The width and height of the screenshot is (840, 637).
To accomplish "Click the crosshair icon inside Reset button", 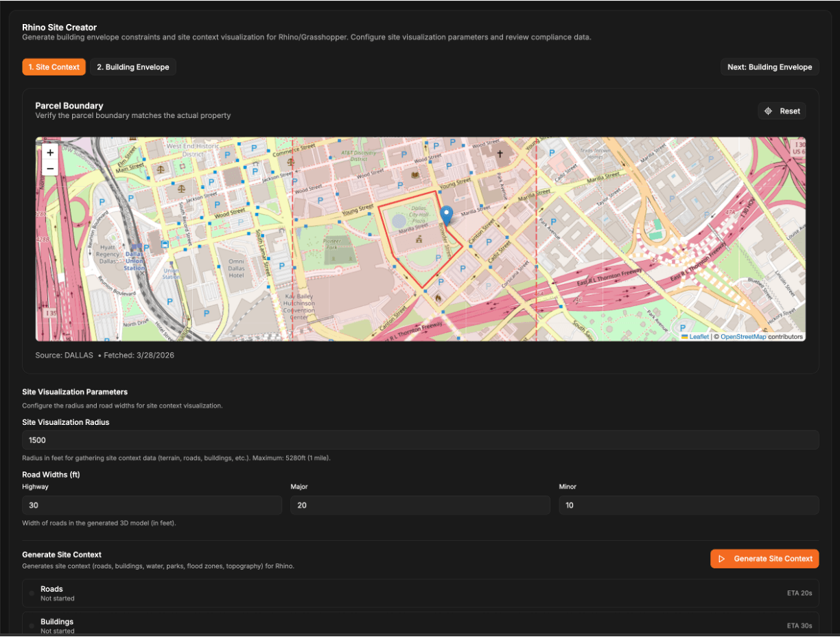I will point(768,111).
